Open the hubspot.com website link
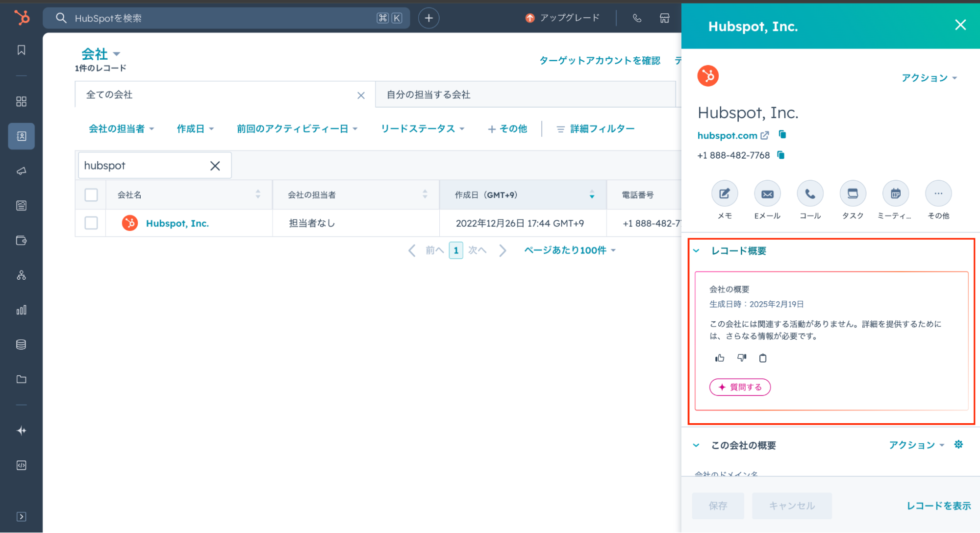The height and width of the screenshot is (533, 980). click(x=727, y=135)
